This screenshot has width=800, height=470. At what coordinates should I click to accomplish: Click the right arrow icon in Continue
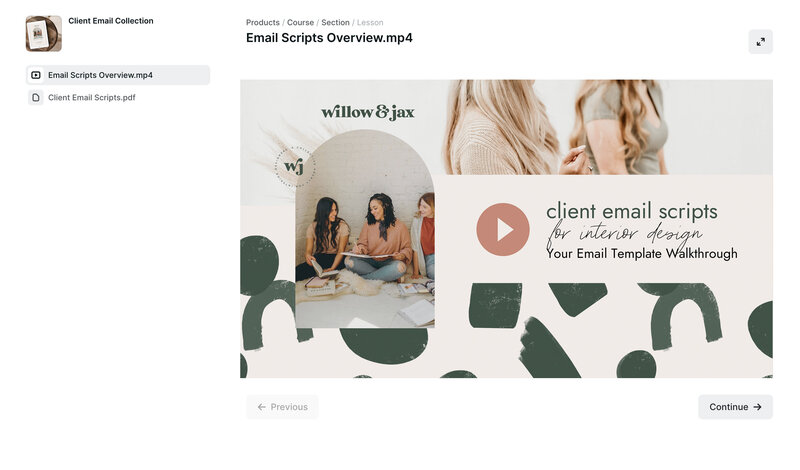tap(758, 407)
